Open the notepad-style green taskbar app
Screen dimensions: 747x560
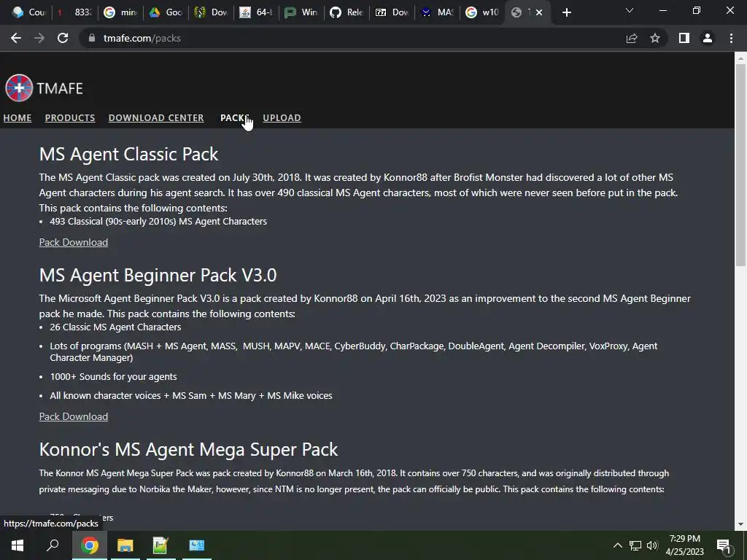coord(160,545)
